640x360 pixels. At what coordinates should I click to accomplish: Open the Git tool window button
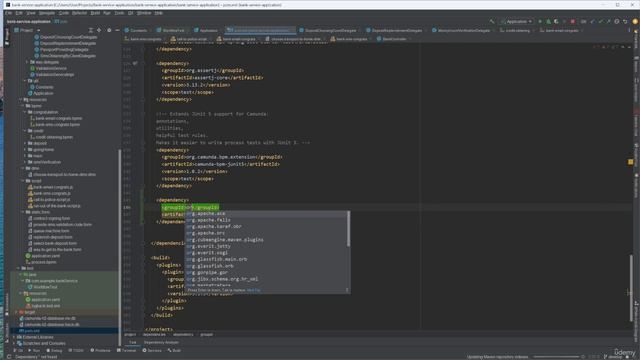pyautogui.click(x=18, y=351)
